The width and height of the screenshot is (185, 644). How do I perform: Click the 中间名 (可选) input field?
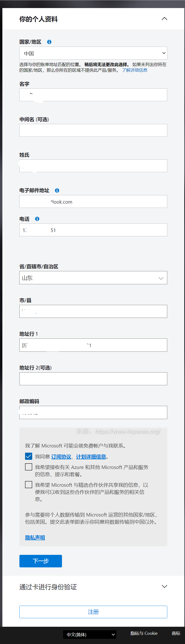tap(93, 130)
